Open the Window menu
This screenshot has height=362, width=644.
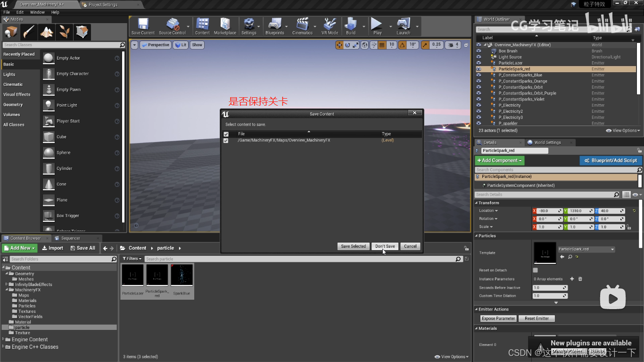(x=37, y=12)
